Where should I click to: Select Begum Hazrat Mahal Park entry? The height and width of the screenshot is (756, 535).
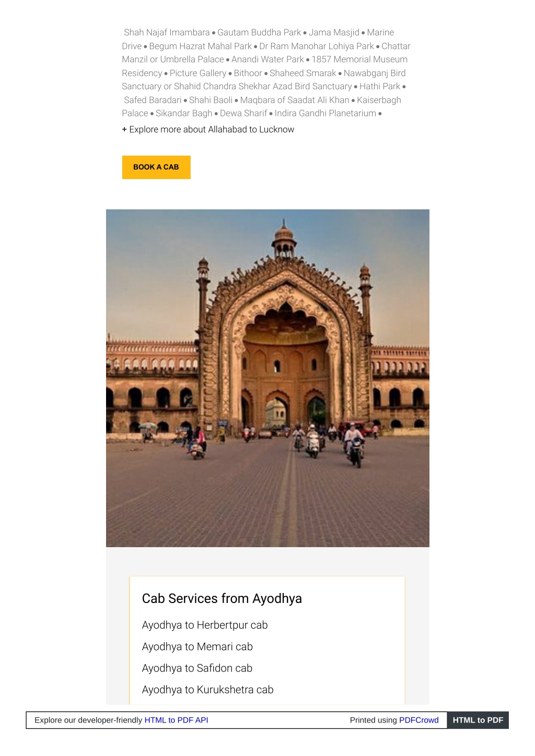(201, 46)
